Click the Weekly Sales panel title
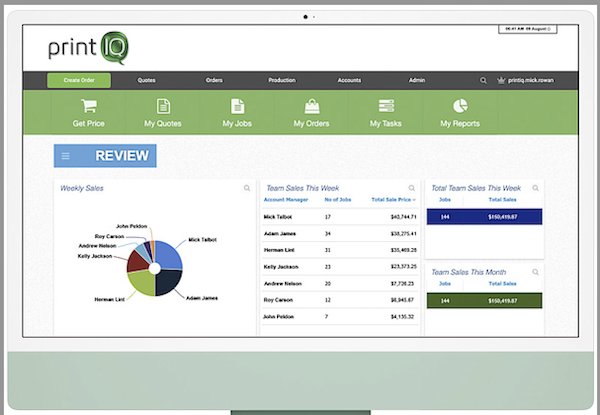600x415 pixels. point(82,188)
